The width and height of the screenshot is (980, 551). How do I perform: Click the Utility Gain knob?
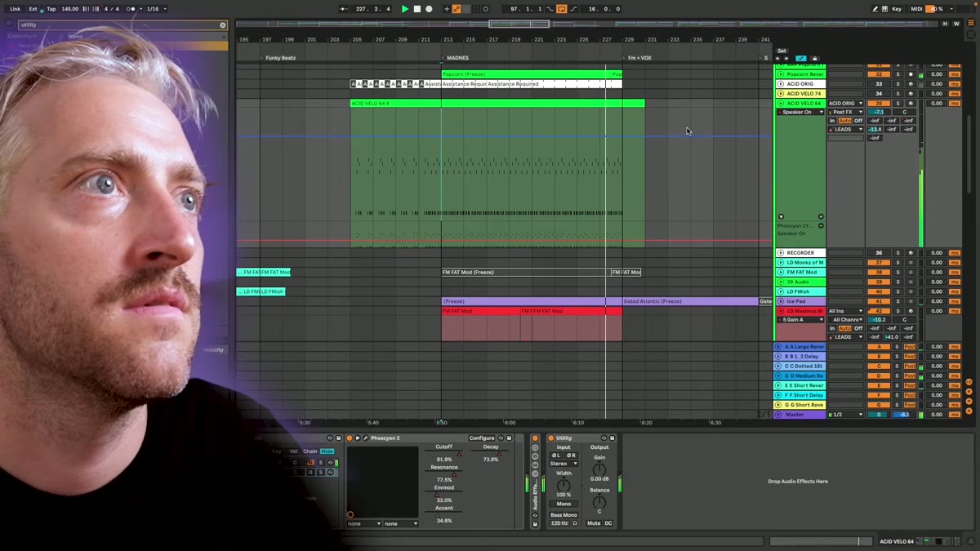(599, 469)
